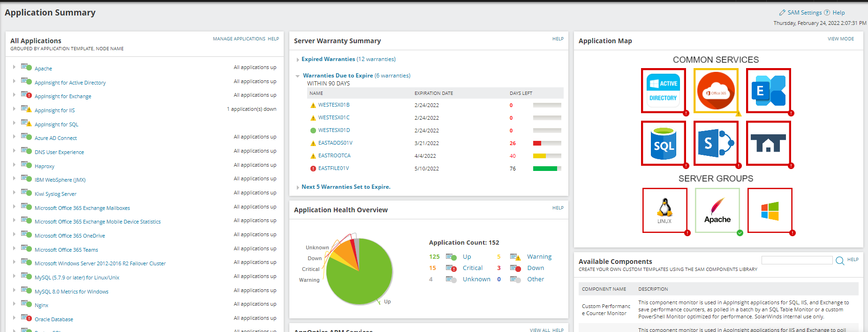Open the Active Directory map icon
The height and width of the screenshot is (332, 868).
[663, 91]
